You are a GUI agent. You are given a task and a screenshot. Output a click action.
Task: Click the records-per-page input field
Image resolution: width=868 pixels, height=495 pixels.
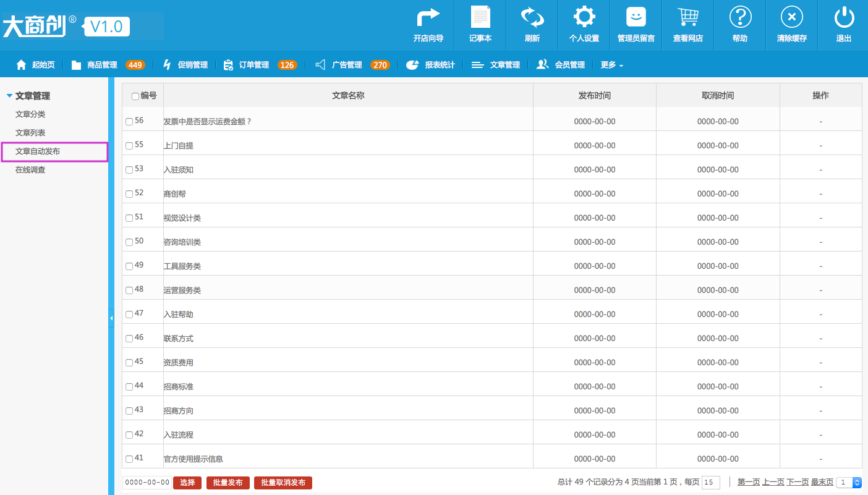coord(710,483)
